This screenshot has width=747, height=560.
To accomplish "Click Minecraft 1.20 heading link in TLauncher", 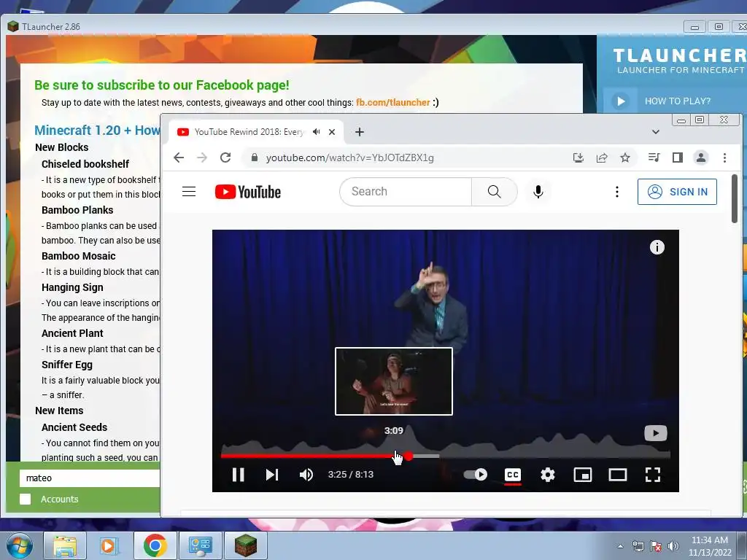I will click(x=97, y=130).
